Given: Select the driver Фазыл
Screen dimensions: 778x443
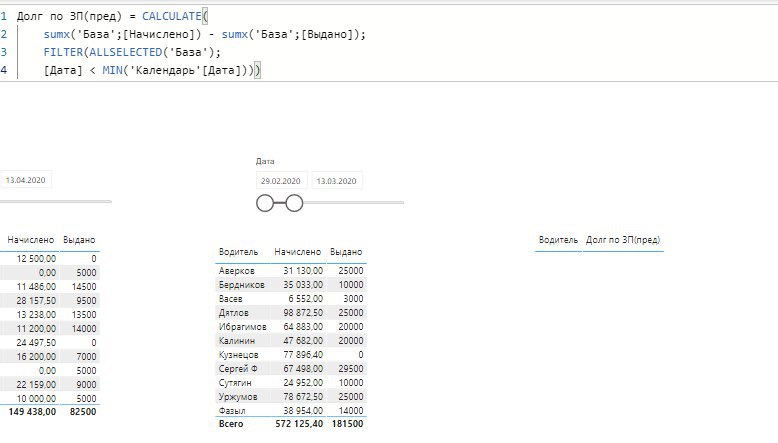Looking at the screenshot, I should [x=232, y=410].
